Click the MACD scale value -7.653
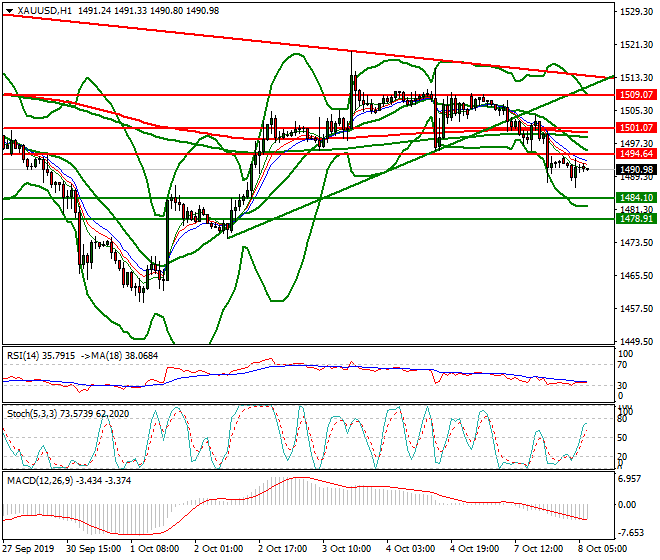This screenshot has height=560, width=660. [x=631, y=533]
